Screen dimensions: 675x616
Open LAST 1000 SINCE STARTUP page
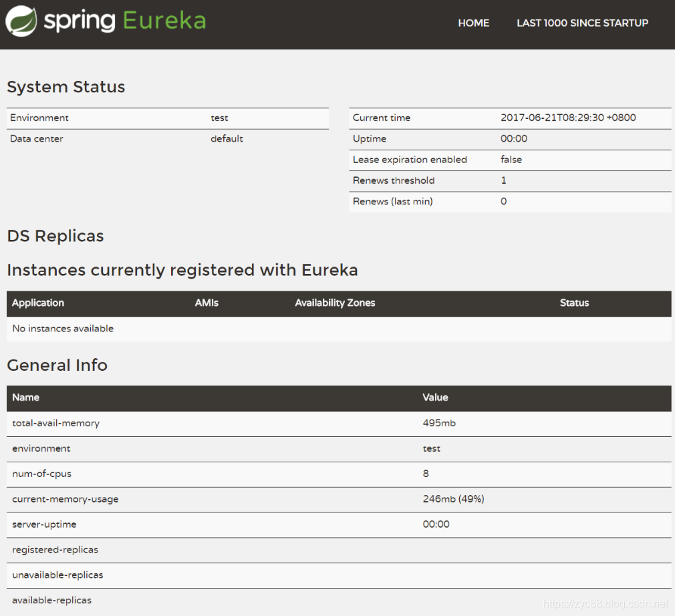582,23
